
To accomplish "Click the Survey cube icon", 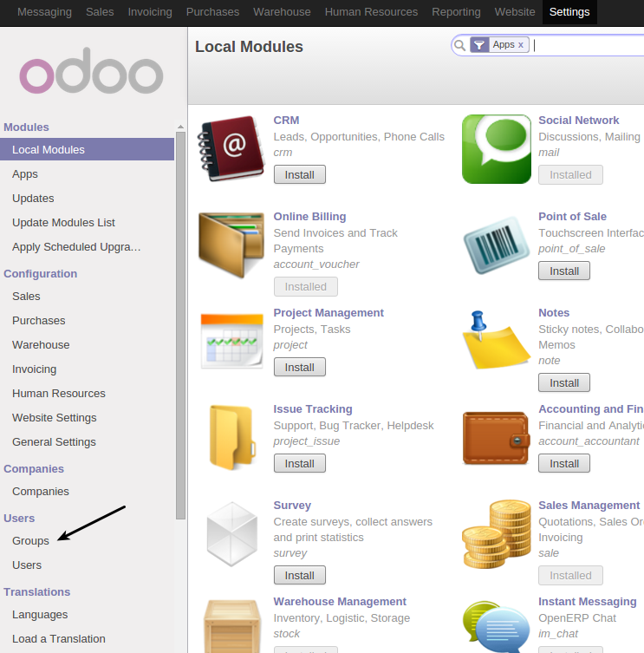I will tap(232, 534).
